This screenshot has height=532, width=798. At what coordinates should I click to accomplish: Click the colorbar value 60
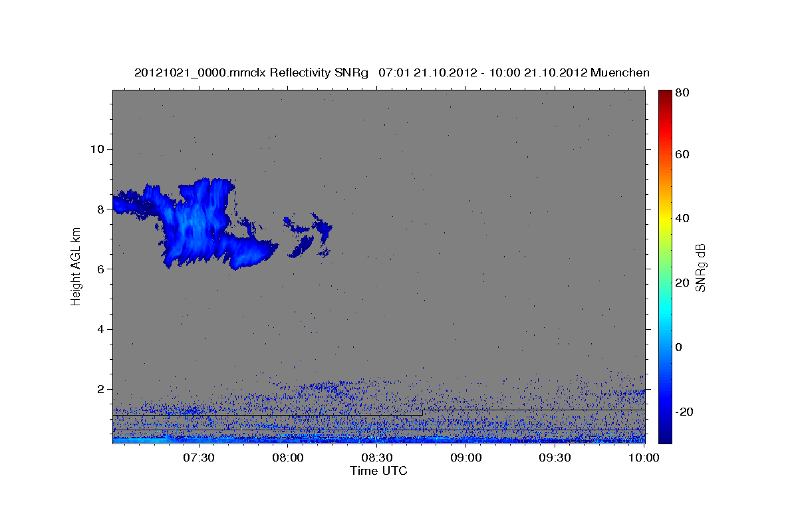coord(684,154)
